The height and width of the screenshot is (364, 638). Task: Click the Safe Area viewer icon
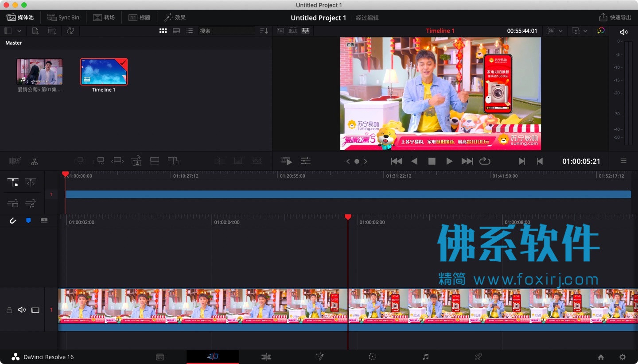click(551, 31)
